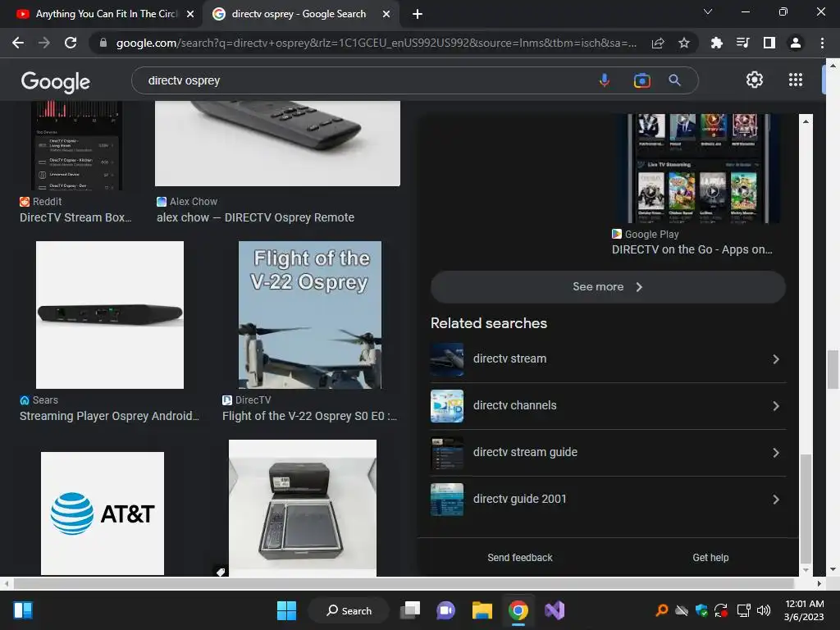Open the Chrome profile icon
This screenshot has width=840, height=630.
[x=796, y=43]
